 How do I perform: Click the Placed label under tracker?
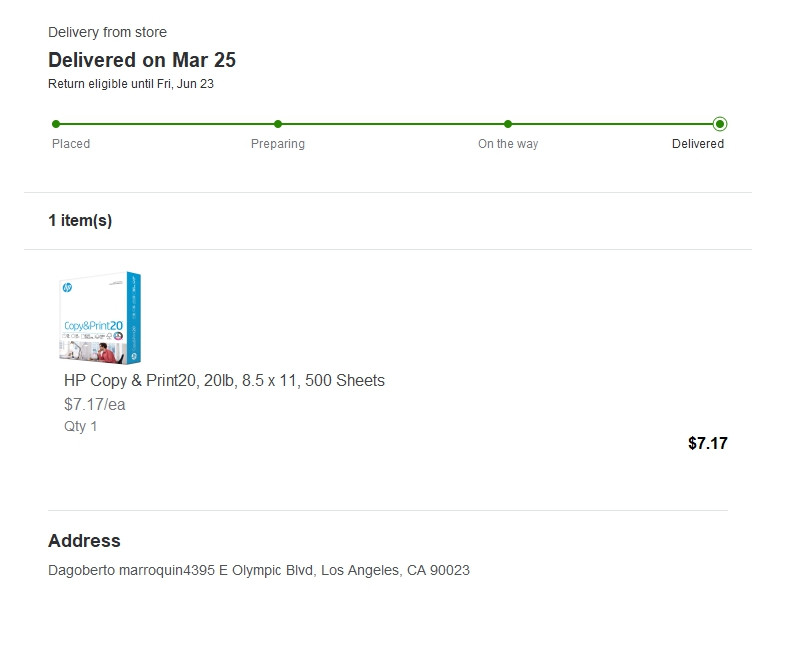tap(71, 144)
